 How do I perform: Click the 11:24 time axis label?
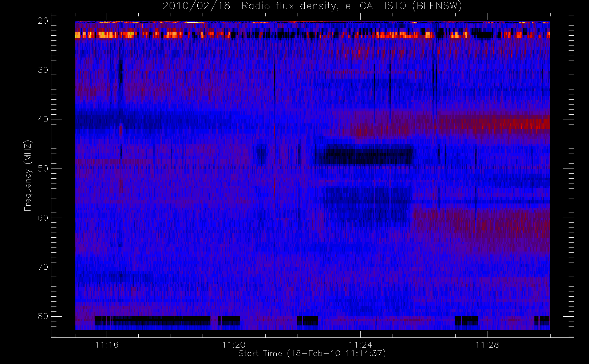360,345
